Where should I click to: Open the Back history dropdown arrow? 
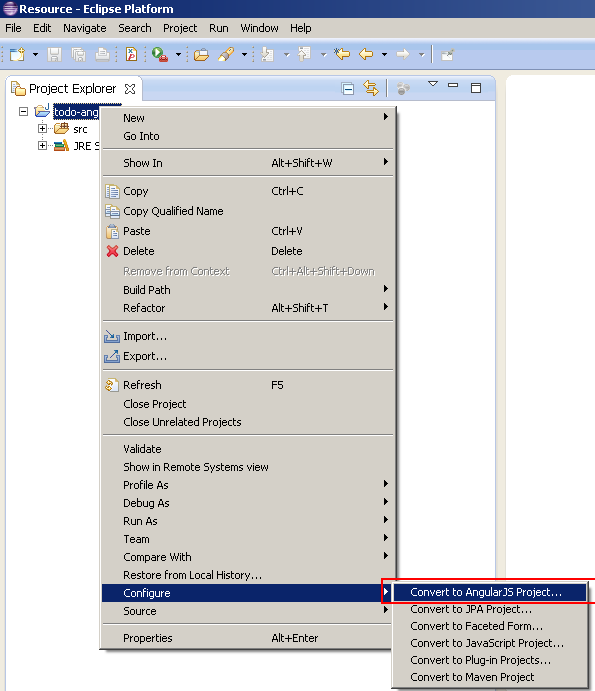tap(384, 55)
